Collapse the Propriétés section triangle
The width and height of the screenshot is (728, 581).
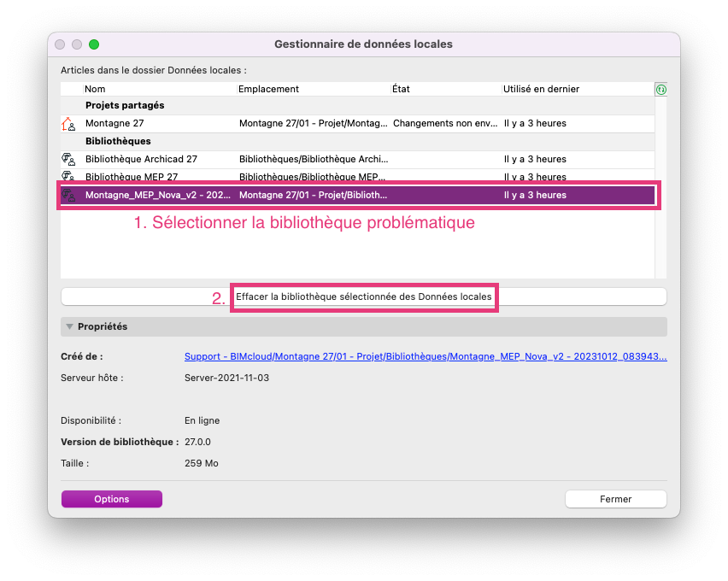(70, 326)
